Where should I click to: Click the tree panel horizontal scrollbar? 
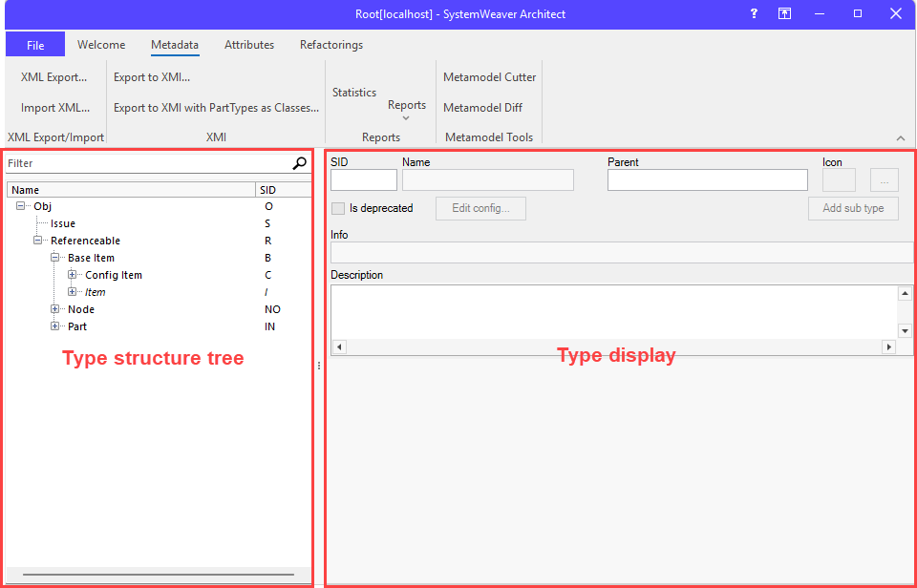coord(159,575)
